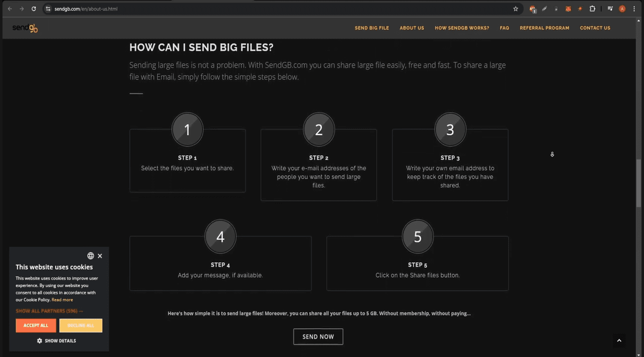Close the cookie consent popup
Screen dimensions: 644x357
100,256
